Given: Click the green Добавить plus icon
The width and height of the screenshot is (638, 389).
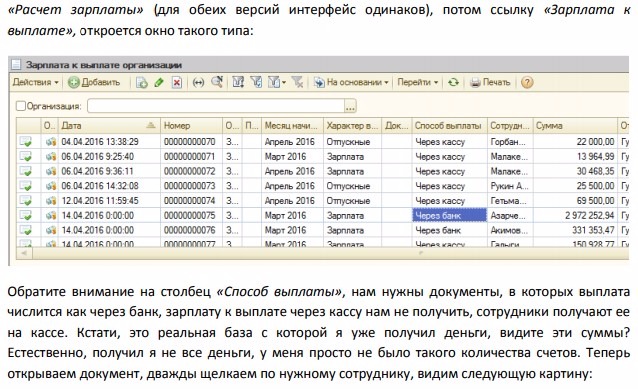Looking at the screenshot, I should [x=74, y=83].
